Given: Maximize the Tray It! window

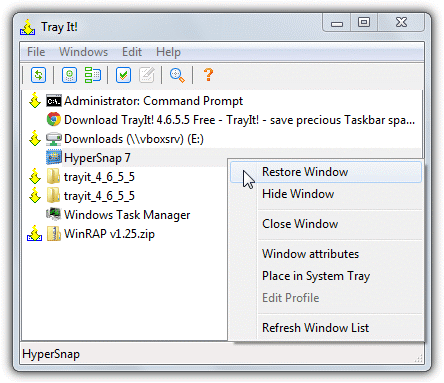Looking at the screenshot, I should coord(364,23).
